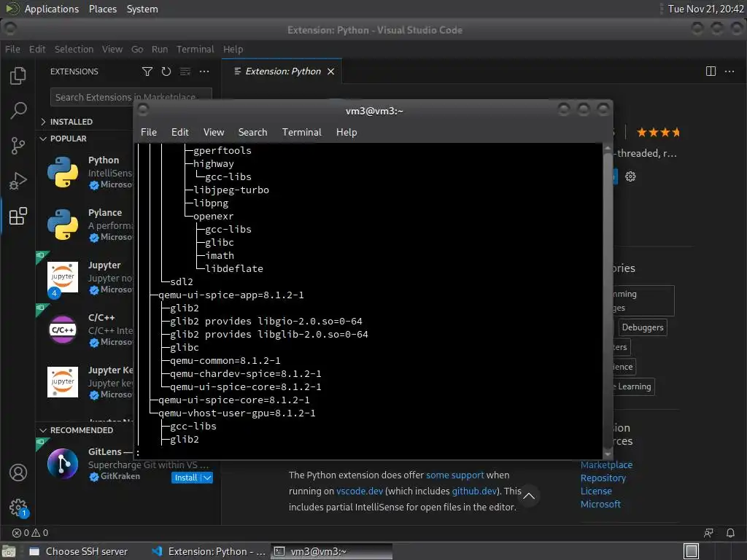Click the Search Extensions in Marketplace field
747x560 pixels.
[131, 97]
